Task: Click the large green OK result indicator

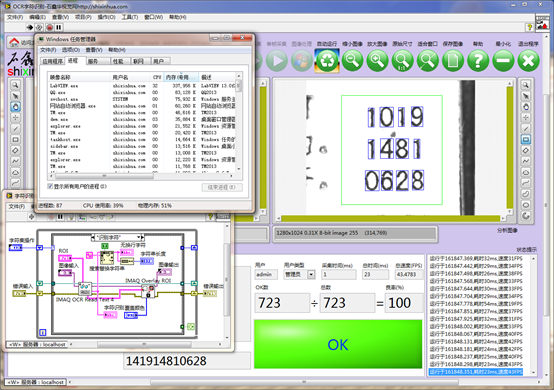Action: pyautogui.click(x=338, y=344)
